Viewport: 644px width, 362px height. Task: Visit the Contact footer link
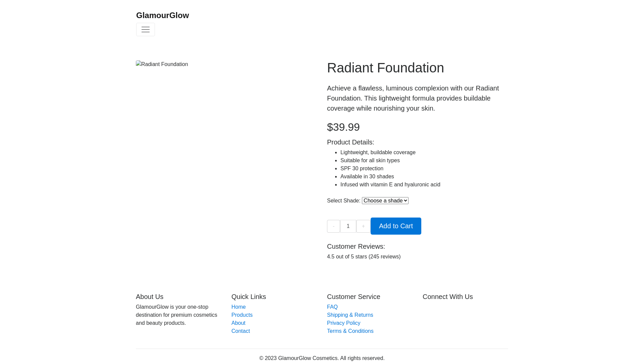240,331
